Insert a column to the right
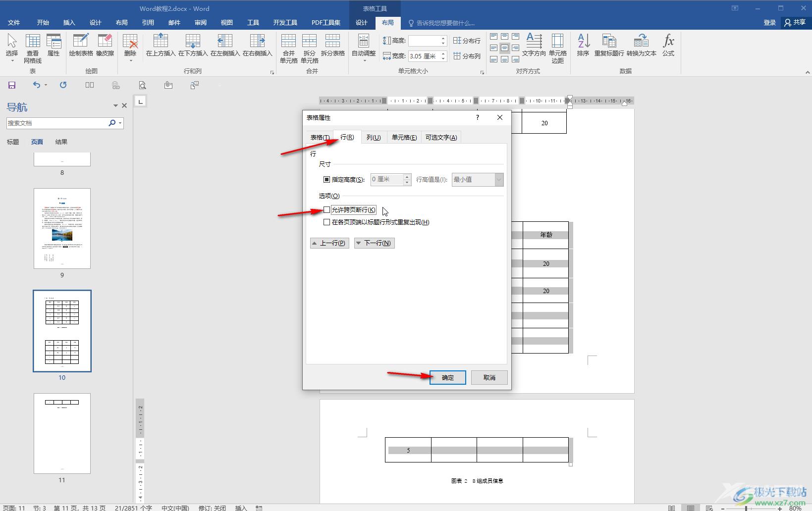The image size is (812, 511). tap(257, 45)
